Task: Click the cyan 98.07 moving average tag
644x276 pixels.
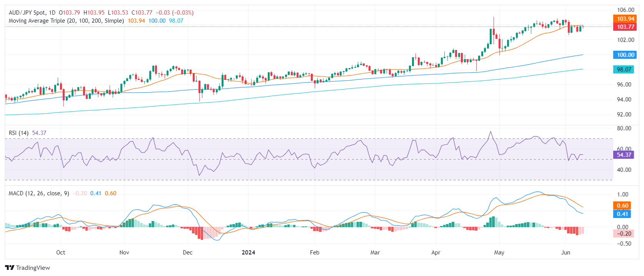Action: (x=624, y=70)
